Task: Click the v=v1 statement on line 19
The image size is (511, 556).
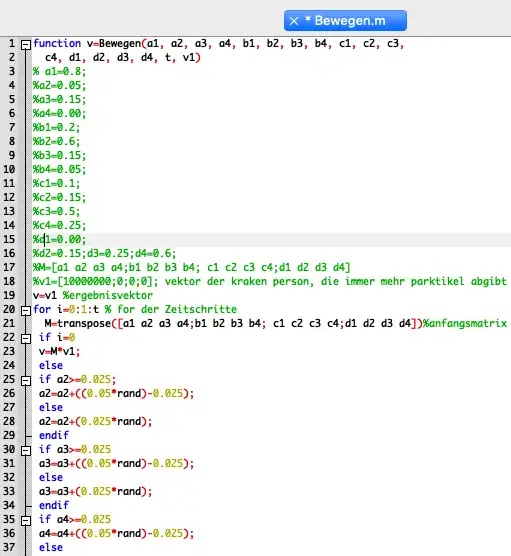Action: (x=45, y=295)
